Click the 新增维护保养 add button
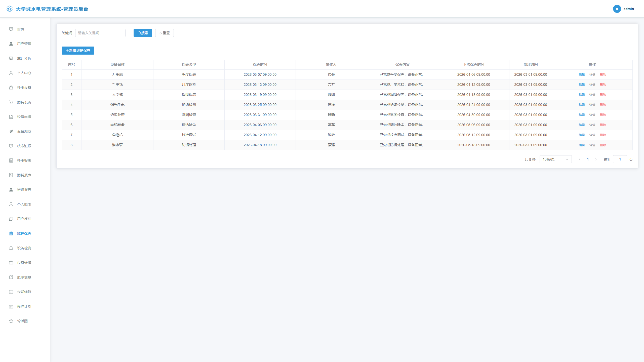 click(78, 51)
